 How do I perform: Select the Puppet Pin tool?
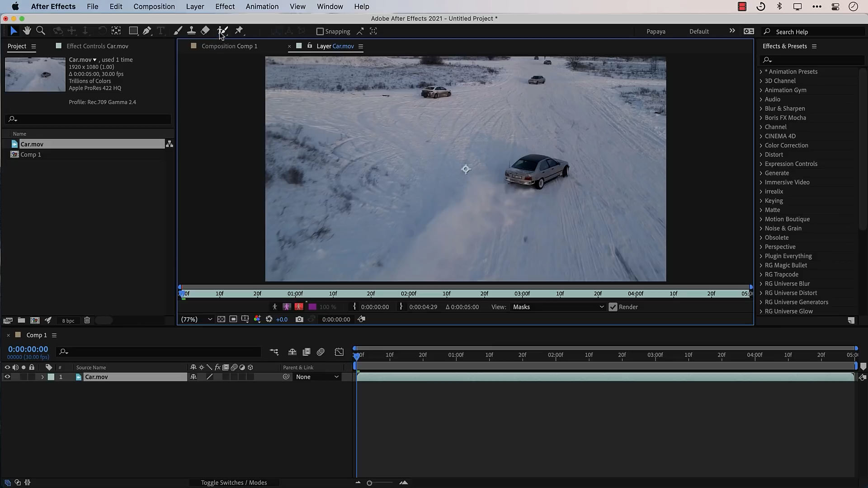point(239,31)
